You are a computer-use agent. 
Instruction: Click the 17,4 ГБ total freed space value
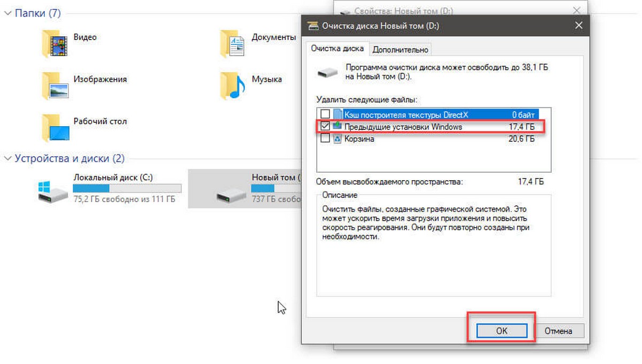(x=531, y=182)
